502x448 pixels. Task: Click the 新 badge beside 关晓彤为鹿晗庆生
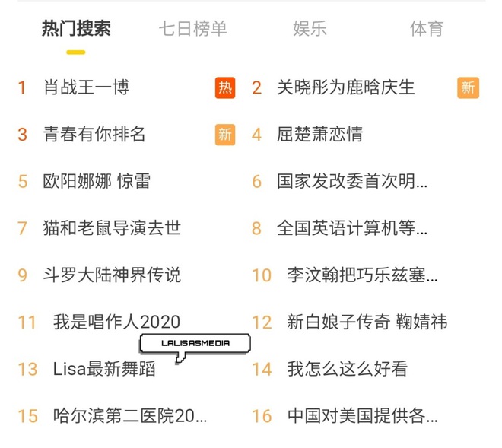pos(468,87)
